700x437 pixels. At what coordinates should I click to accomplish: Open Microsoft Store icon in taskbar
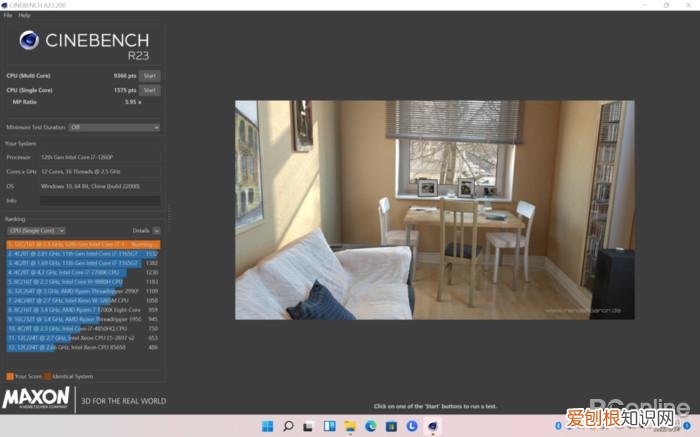click(x=391, y=427)
